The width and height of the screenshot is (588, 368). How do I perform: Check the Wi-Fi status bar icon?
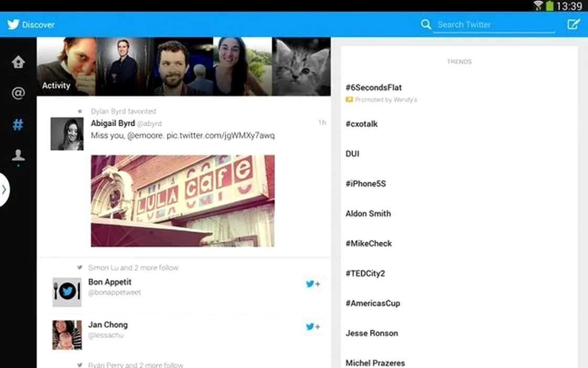point(538,6)
